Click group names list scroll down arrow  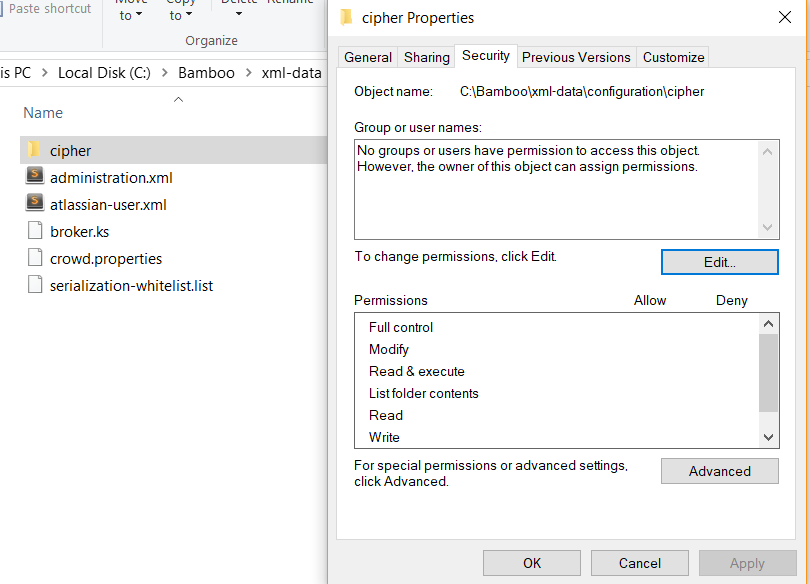768,227
